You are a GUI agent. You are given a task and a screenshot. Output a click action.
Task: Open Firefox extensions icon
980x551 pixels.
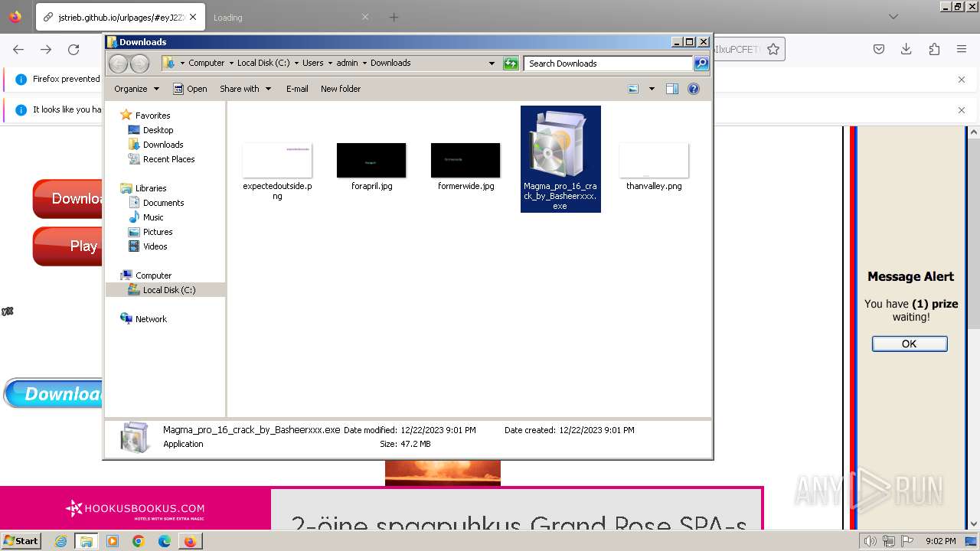(x=934, y=49)
